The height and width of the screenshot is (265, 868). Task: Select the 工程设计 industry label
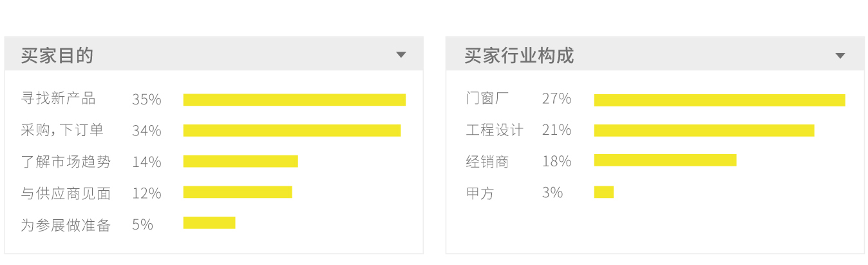tap(495, 130)
